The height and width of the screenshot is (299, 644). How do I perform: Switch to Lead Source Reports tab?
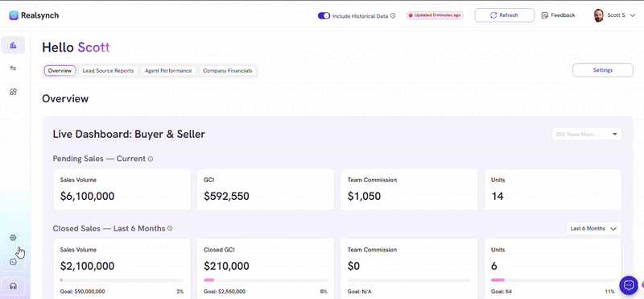[x=108, y=71]
